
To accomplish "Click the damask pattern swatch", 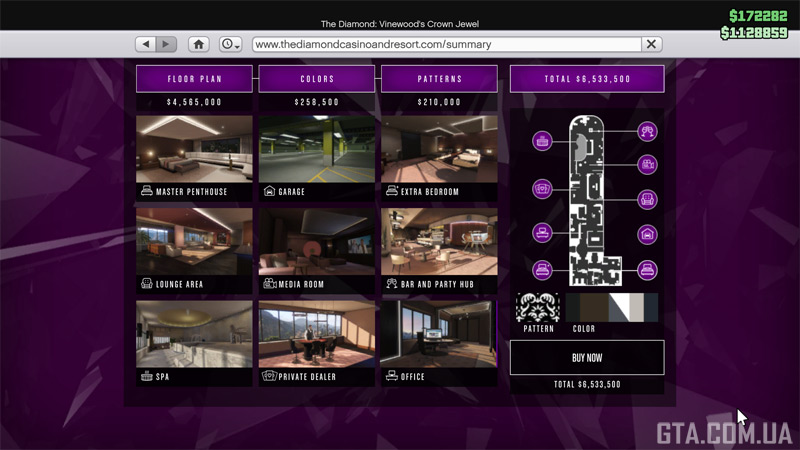I will [x=538, y=307].
